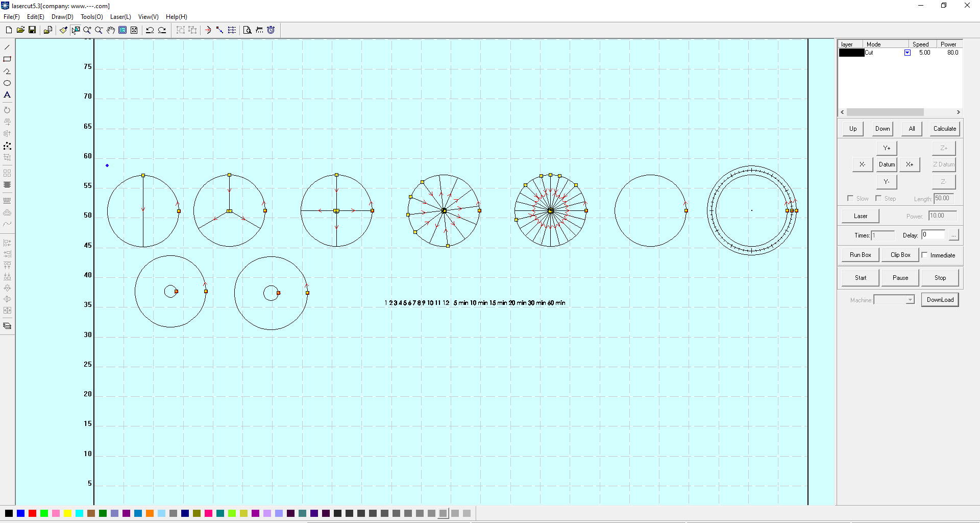Screen dimensions: 980x523
Task: Enable the Slow checkbox
Action: tap(850, 198)
